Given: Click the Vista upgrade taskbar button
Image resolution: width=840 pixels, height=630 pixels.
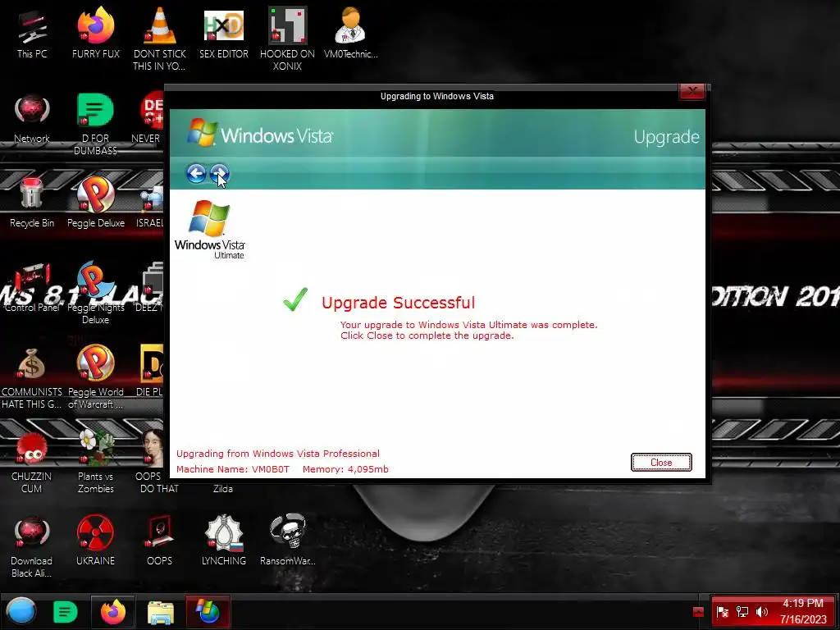Looking at the screenshot, I should tap(208, 612).
